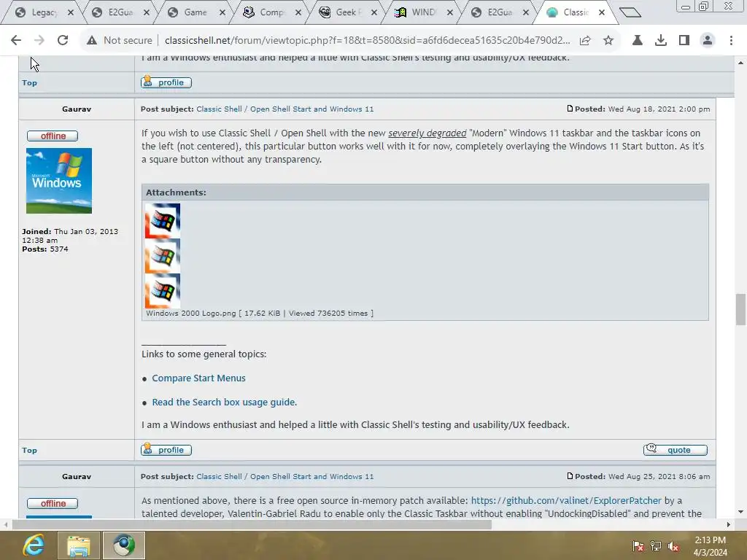Bookmark this page with the star
747x560 pixels.
click(x=608, y=41)
